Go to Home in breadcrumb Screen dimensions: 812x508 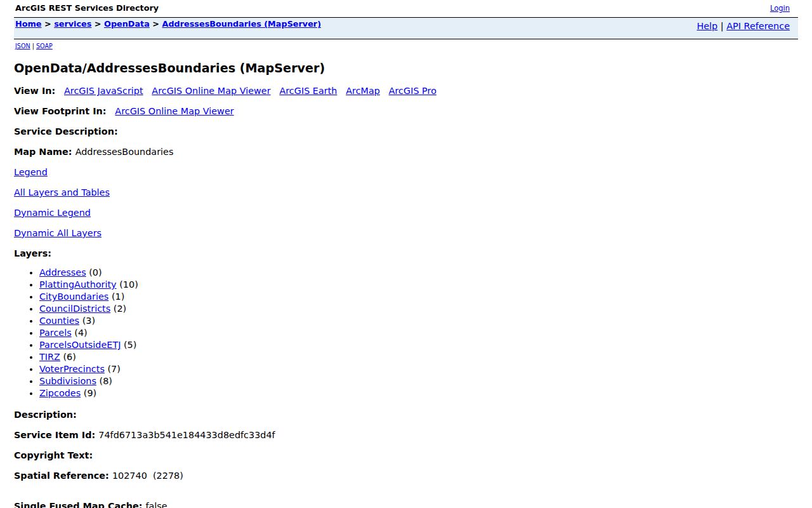(x=29, y=24)
